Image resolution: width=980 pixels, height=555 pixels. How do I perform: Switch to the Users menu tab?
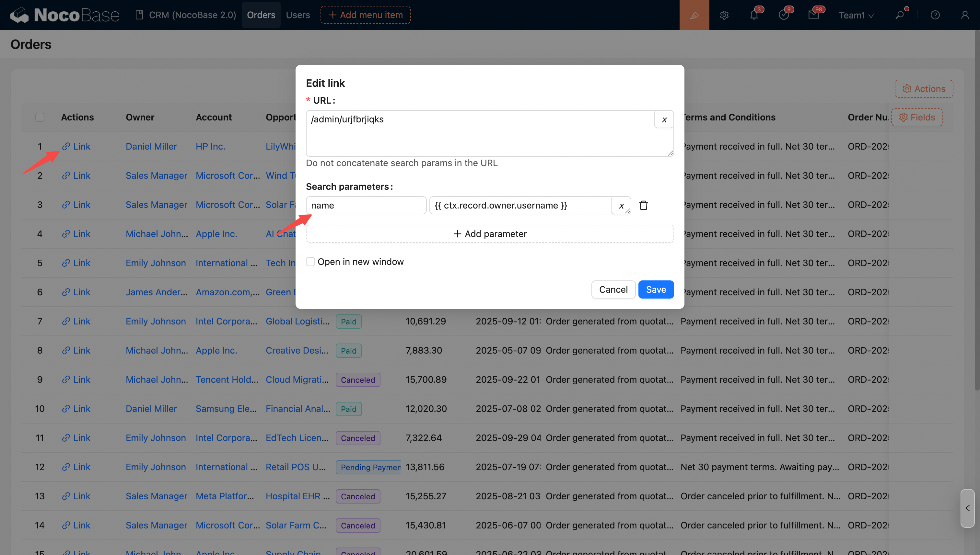point(297,15)
